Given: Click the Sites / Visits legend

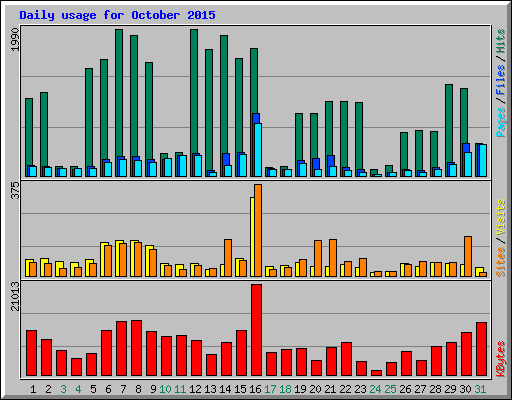Looking at the screenshot, I should point(501,238).
